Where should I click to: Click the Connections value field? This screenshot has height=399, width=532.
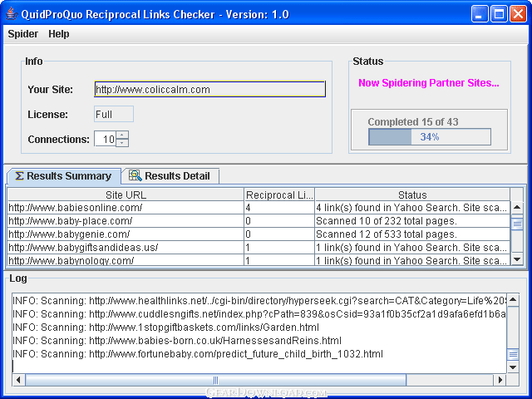click(x=106, y=139)
